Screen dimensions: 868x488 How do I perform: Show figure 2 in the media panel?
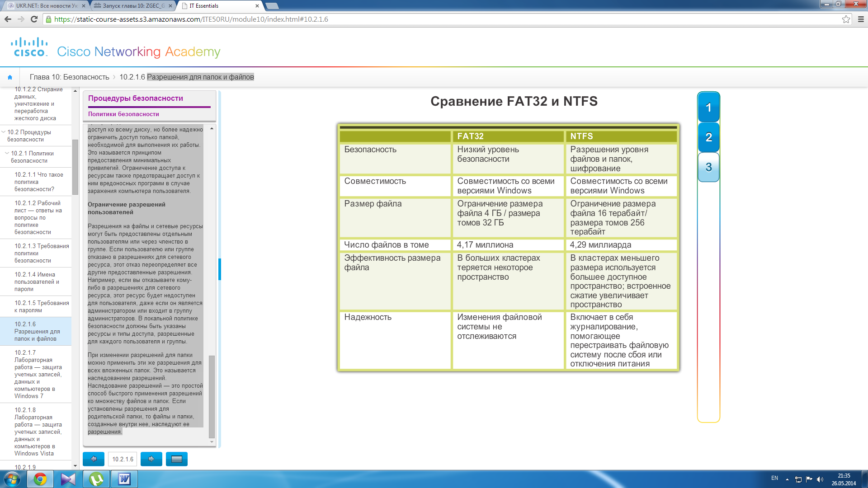708,137
